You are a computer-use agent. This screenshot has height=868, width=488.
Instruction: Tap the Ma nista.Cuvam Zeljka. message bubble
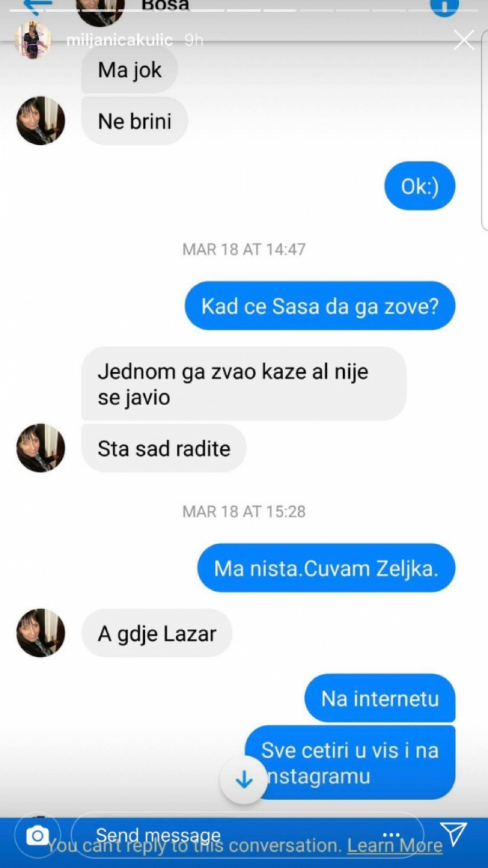point(326,568)
